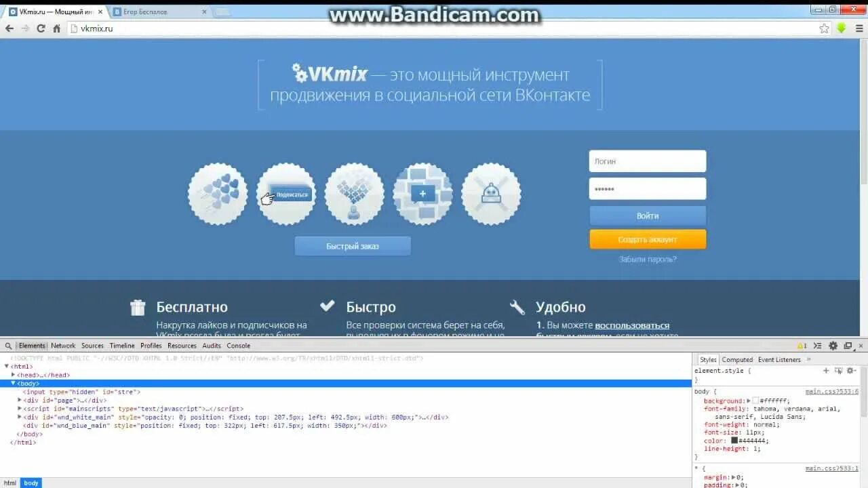Switch to the Event Listeners tab
The height and width of the screenshot is (488, 868).
(x=779, y=360)
